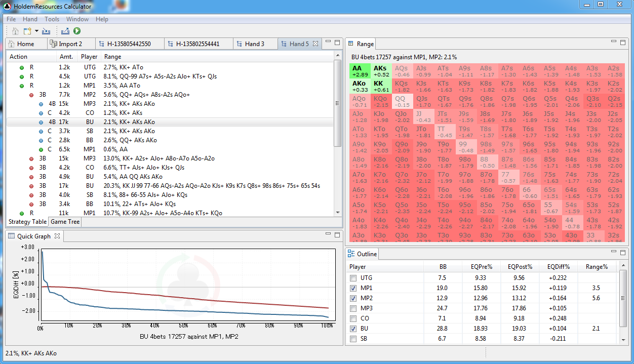Screen dimensions: 634x364
Task: Click the green Run calculation button
Action: [x=77, y=31]
